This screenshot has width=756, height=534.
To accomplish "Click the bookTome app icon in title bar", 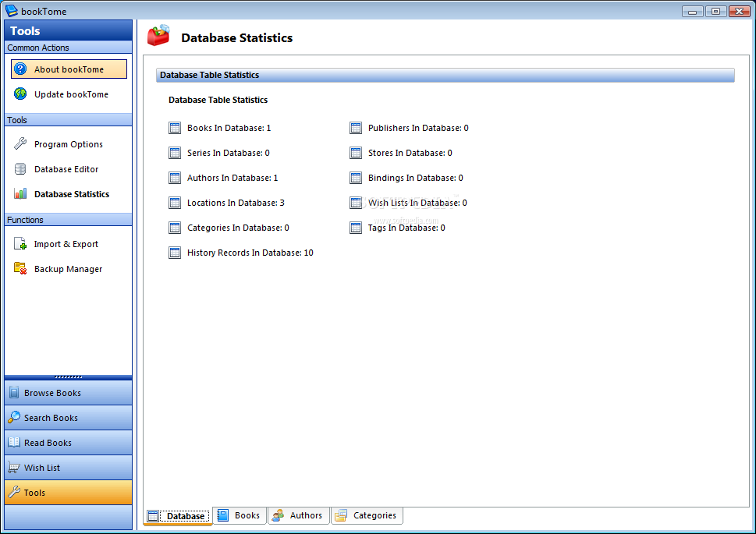I will pyautogui.click(x=11, y=11).
